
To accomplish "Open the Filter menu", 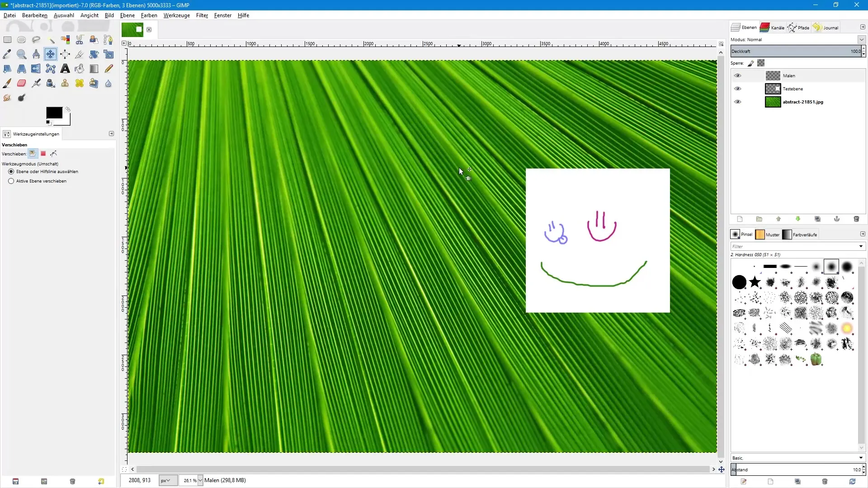I will [202, 15].
